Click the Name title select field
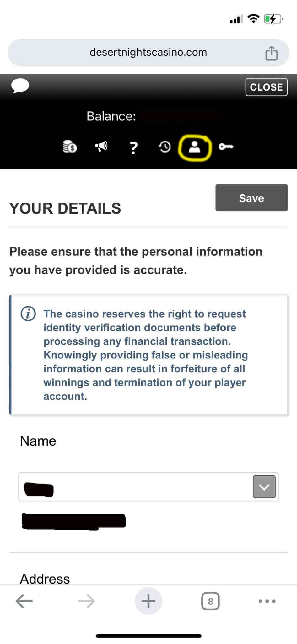This screenshot has height=644, width=297. click(x=135, y=487)
